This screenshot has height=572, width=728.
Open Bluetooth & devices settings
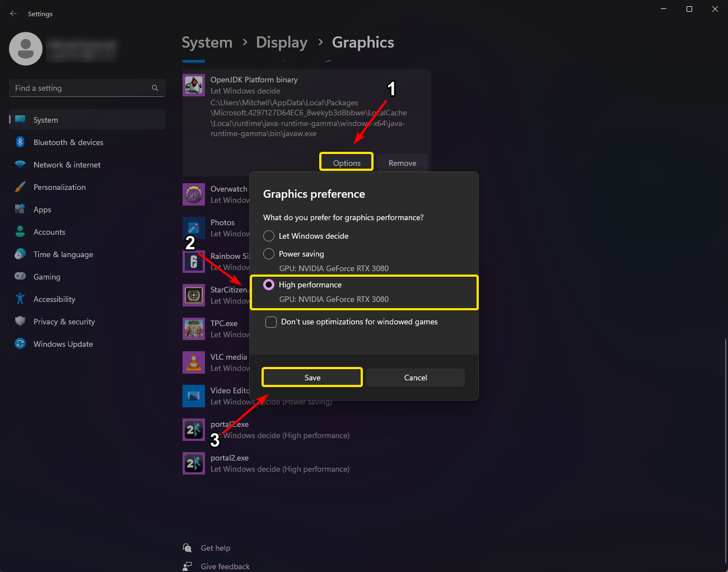pos(68,142)
